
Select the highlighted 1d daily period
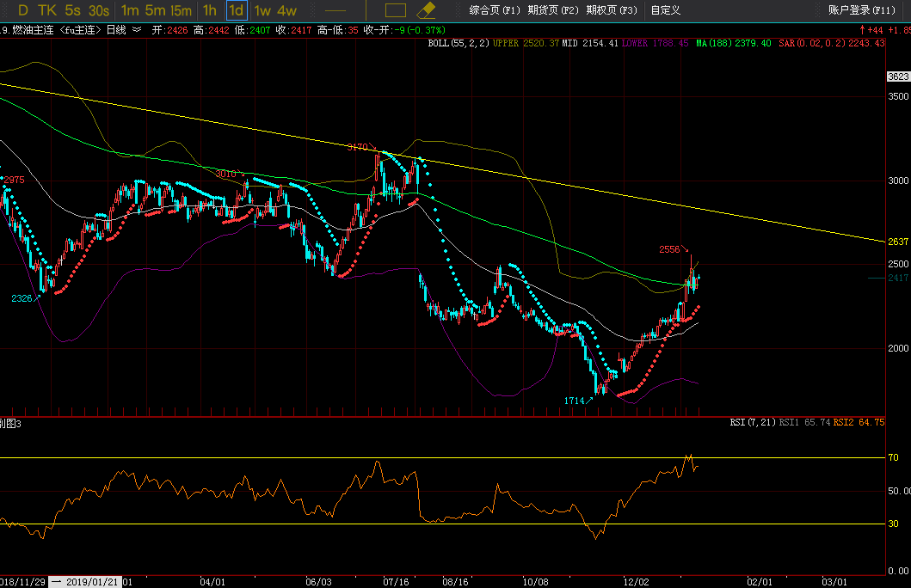(237, 10)
